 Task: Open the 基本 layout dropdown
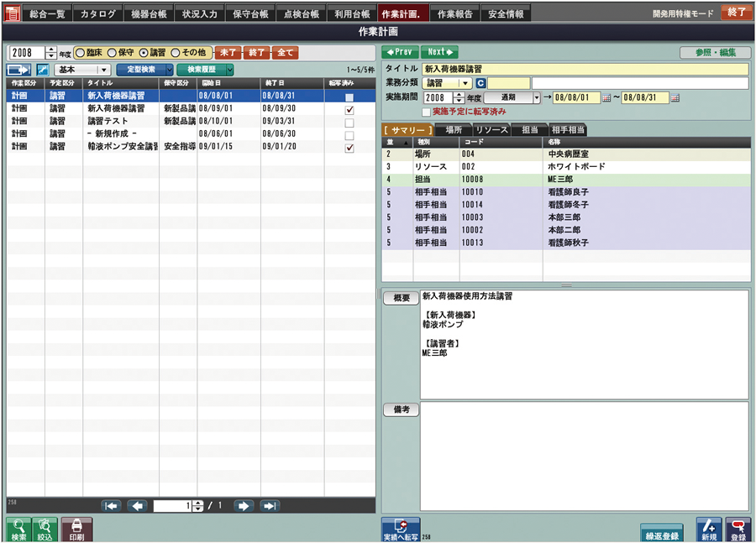click(x=103, y=70)
